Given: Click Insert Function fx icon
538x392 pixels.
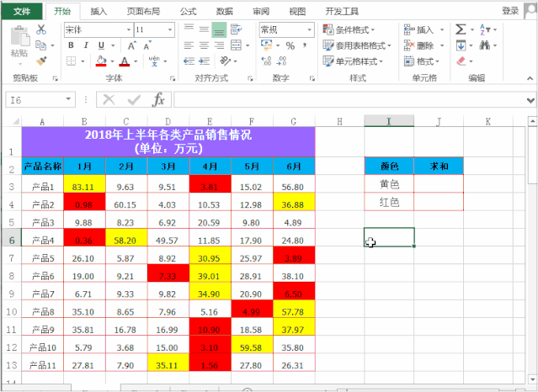Looking at the screenshot, I should click(x=158, y=100).
